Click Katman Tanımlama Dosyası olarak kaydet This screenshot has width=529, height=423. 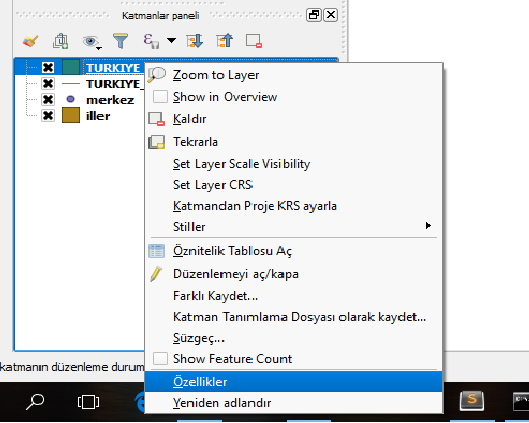point(294,317)
